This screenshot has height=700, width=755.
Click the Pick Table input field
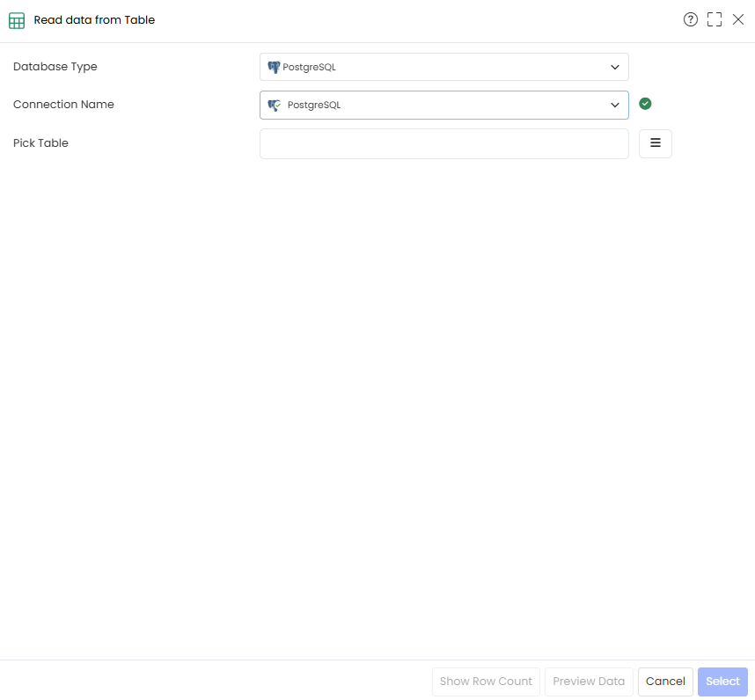(444, 144)
